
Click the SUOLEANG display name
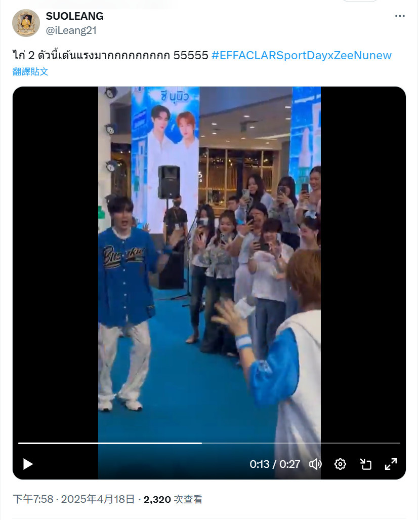click(x=74, y=16)
